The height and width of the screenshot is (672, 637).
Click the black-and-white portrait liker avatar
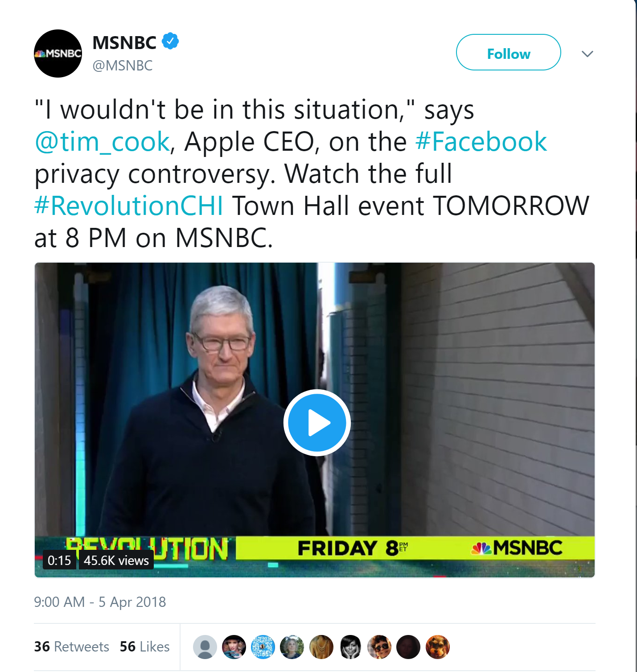click(x=350, y=647)
